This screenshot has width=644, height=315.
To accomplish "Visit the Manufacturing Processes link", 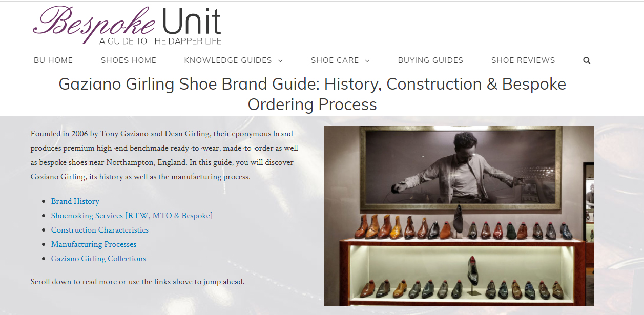I will click(x=94, y=244).
